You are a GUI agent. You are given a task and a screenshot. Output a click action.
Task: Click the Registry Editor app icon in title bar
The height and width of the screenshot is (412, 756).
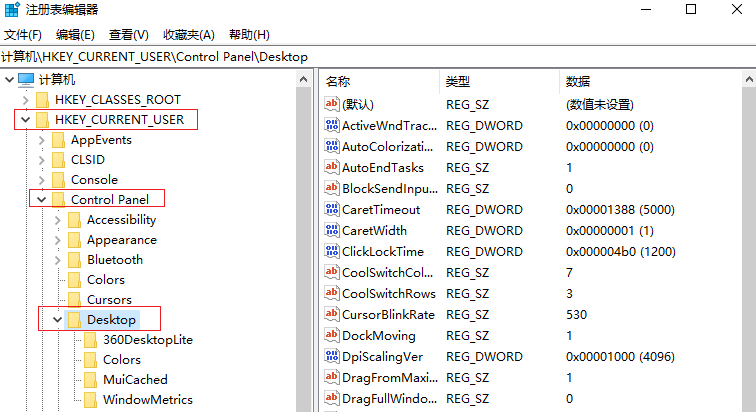(x=12, y=10)
